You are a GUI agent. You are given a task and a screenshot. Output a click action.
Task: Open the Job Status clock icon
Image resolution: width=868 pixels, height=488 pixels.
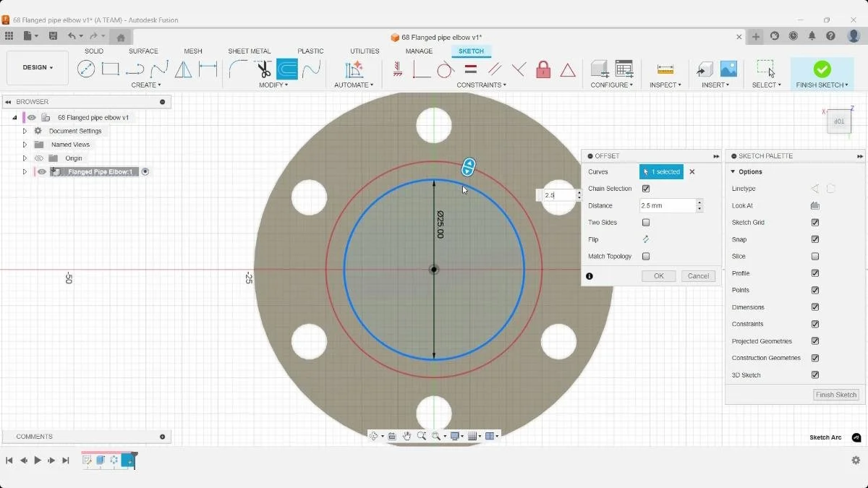[793, 36]
